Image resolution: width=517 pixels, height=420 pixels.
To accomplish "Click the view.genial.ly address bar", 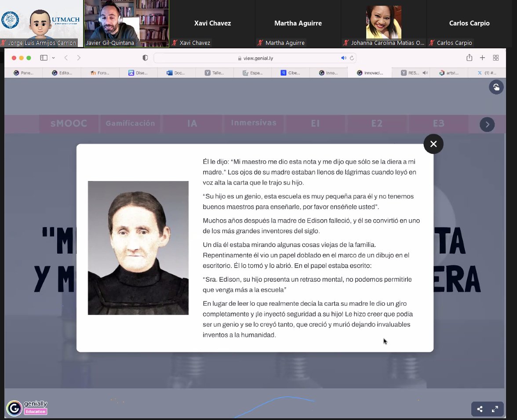I will click(255, 58).
